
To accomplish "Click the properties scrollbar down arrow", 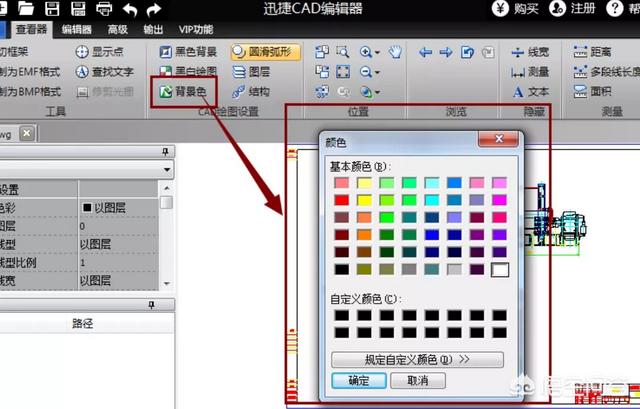I will (167, 283).
